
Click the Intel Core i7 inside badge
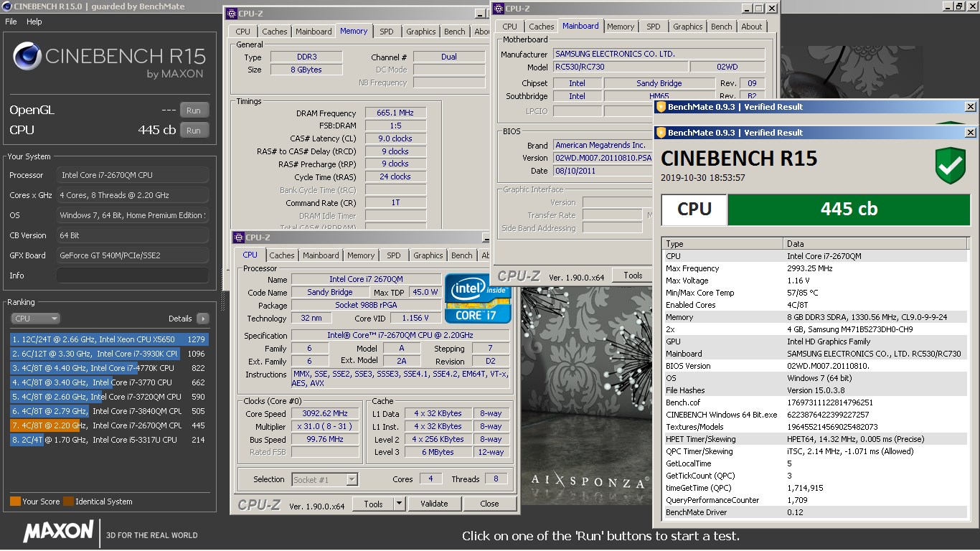(x=478, y=298)
